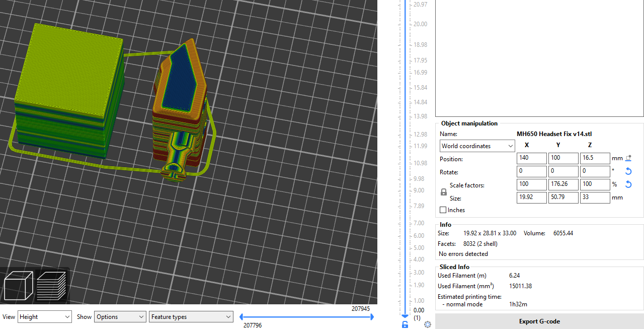Click the Position Y field showing 100
644x329 pixels.
pos(563,158)
